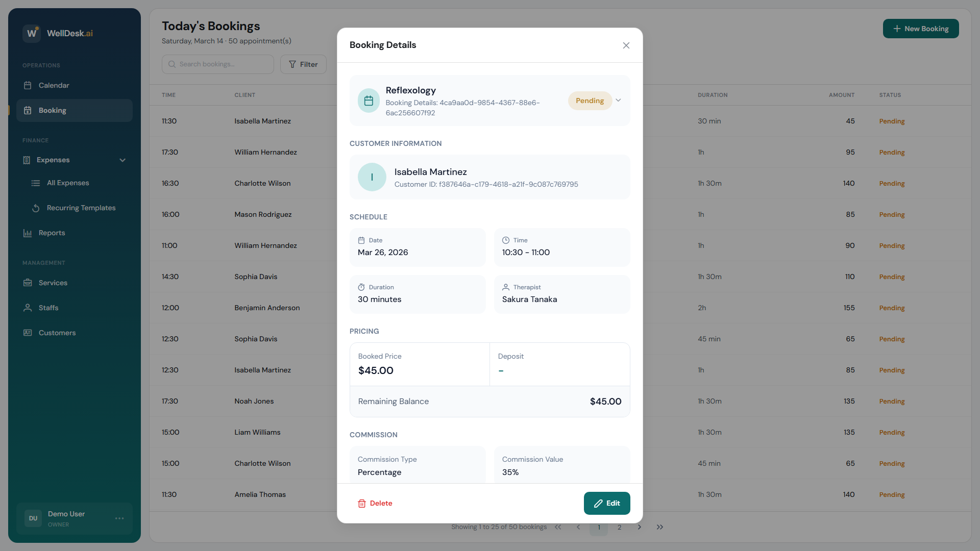Click the Search bookings input field

(x=218, y=64)
